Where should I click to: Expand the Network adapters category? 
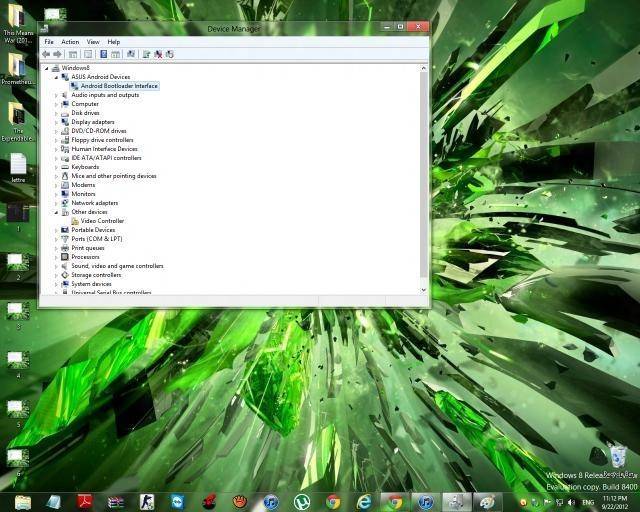pyautogui.click(x=56, y=203)
